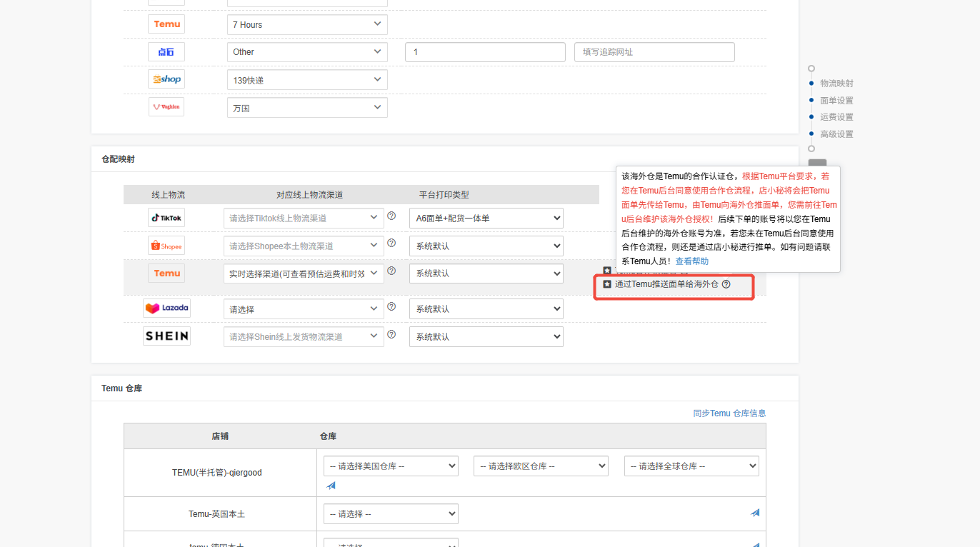Image resolution: width=980 pixels, height=547 pixels.
Task: Click paper-plane icon in Temu-英国本土 row
Action: coord(755,513)
